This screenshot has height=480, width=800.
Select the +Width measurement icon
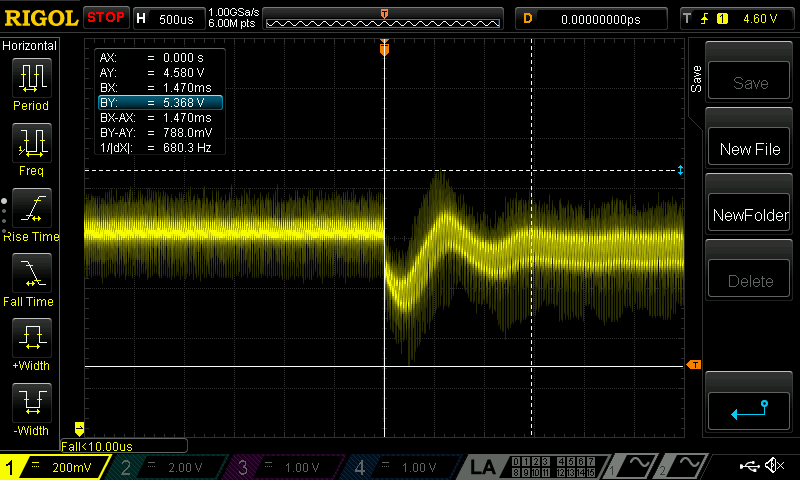click(32, 338)
